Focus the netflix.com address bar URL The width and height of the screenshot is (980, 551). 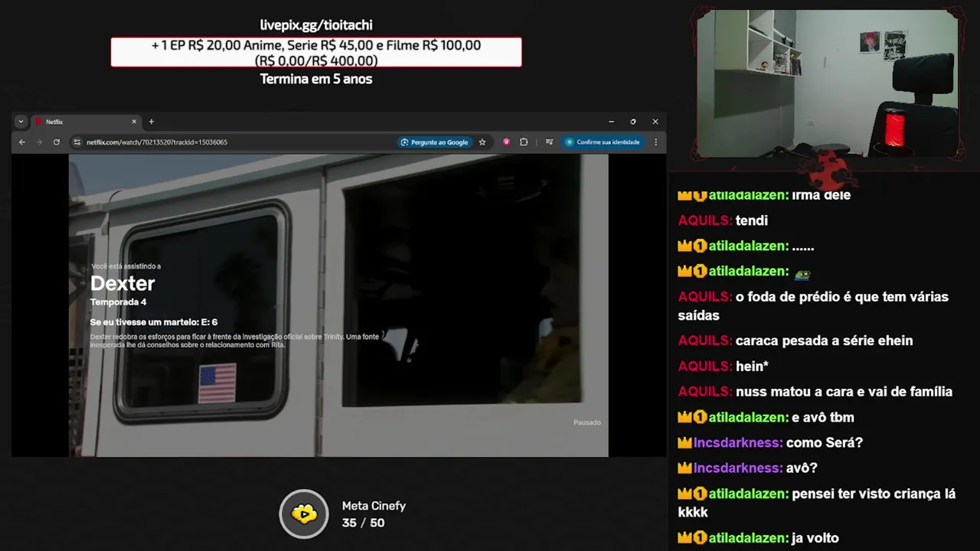156,142
